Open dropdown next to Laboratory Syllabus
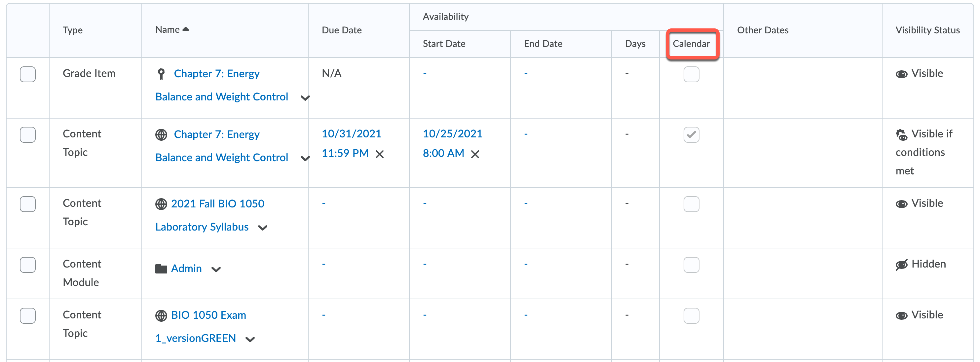980x362 pixels. (x=262, y=228)
